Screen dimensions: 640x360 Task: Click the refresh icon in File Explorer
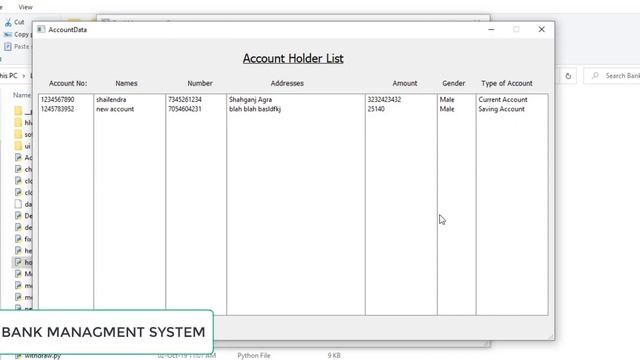point(568,76)
